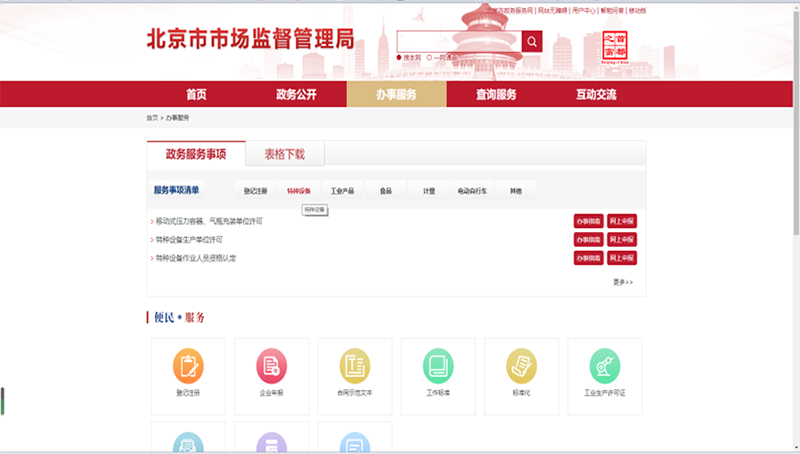Open the 企业年报 pink document icon

coord(271,366)
